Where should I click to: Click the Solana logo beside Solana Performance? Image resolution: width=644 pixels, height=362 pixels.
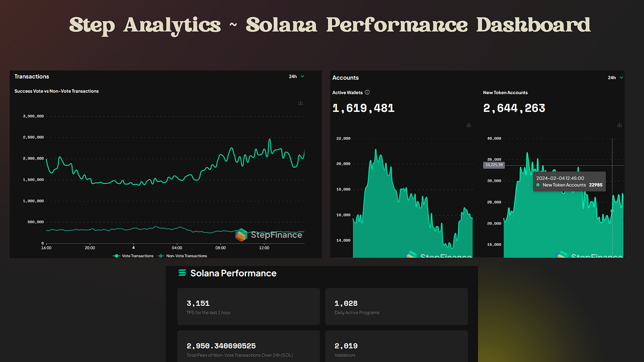pos(182,273)
